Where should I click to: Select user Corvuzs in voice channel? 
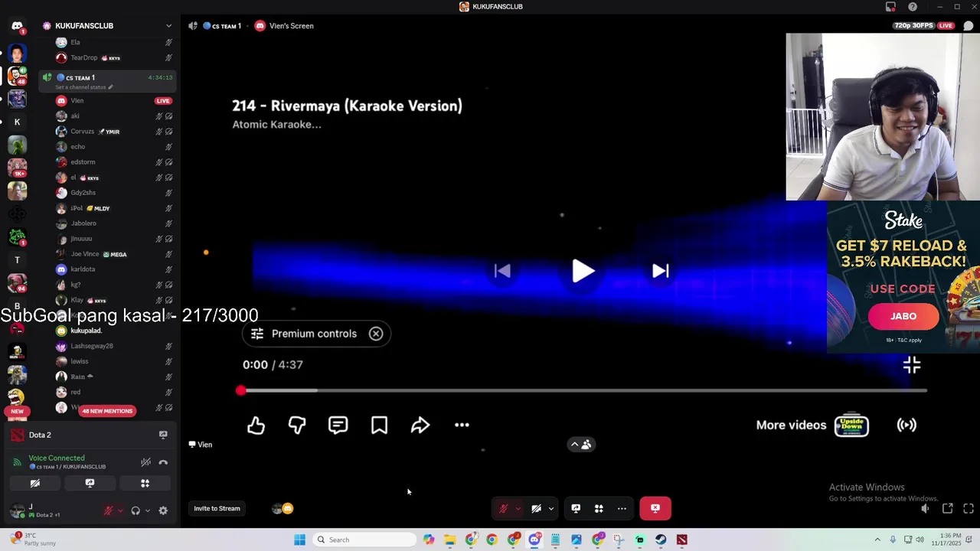coord(113,132)
